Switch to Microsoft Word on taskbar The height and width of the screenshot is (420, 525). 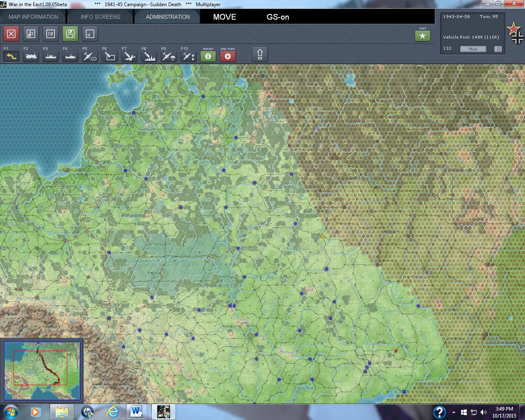pos(135,411)
